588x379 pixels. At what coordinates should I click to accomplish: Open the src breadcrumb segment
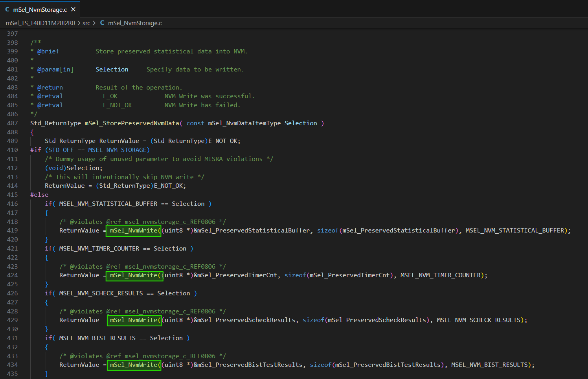[x=86, y=23]
